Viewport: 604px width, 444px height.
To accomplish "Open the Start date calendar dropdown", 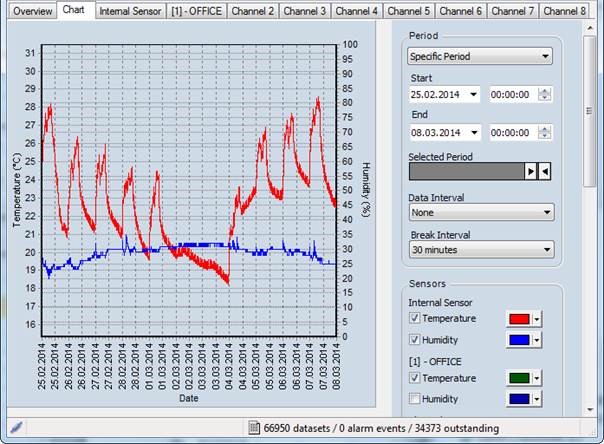I will [x=473, y=95].
